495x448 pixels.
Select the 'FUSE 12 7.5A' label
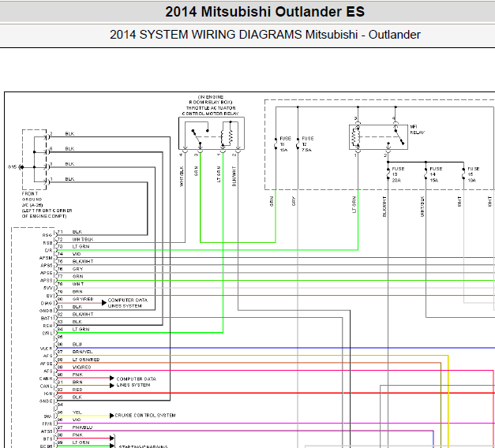pos(307,144)
